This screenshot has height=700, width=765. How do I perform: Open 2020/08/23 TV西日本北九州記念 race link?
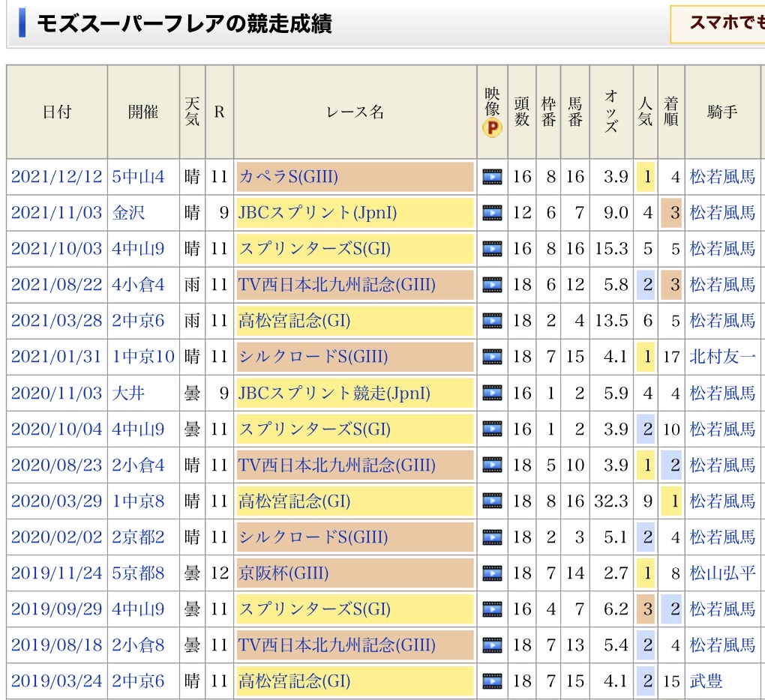click(337, 465)
